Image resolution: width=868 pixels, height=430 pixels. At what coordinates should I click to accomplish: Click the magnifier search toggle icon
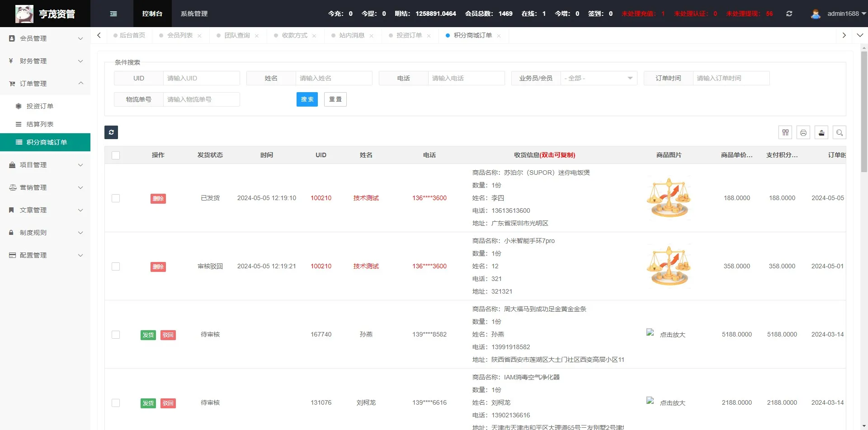[x=840, y=132]
